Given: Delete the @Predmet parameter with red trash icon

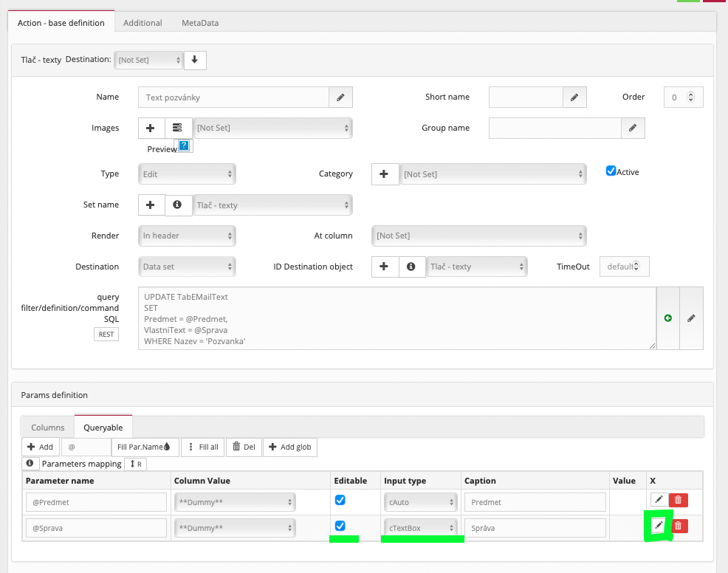Looking at the screenshot, I should tap(678, 501).
